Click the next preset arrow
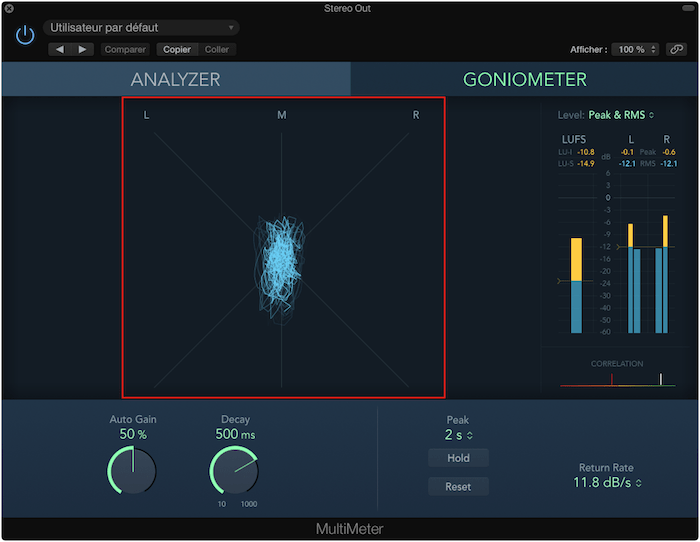Image resolution: width=700 pixels, height=542 pixels. [82, 49]
